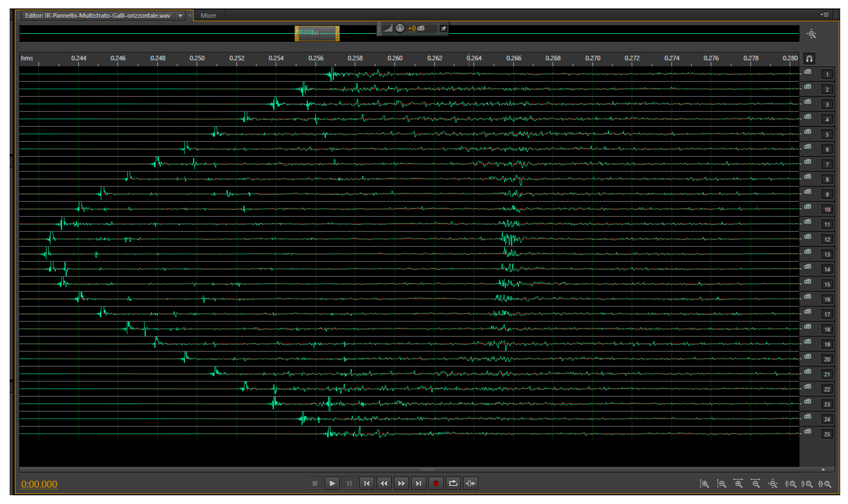Click the +0 dB volume knob
The width and height of the screenshot is (848, 504).
(x=400, y=28)
